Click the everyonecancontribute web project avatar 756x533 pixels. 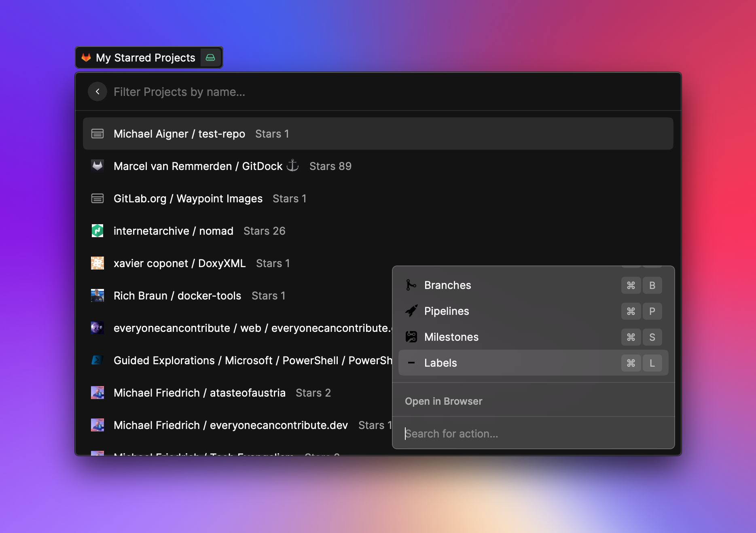[97, 328]
